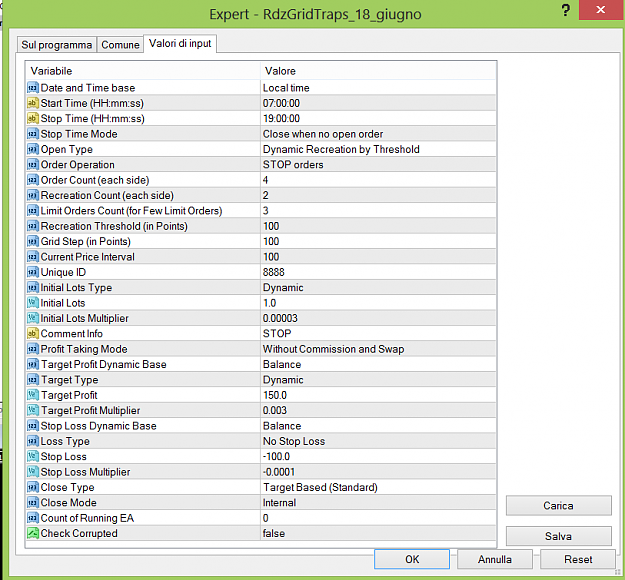The image size is (625, 580).
Task: Click the icon beside Initial Lots Multiplier
Action: pyautogui.click(x=33, y=318)
